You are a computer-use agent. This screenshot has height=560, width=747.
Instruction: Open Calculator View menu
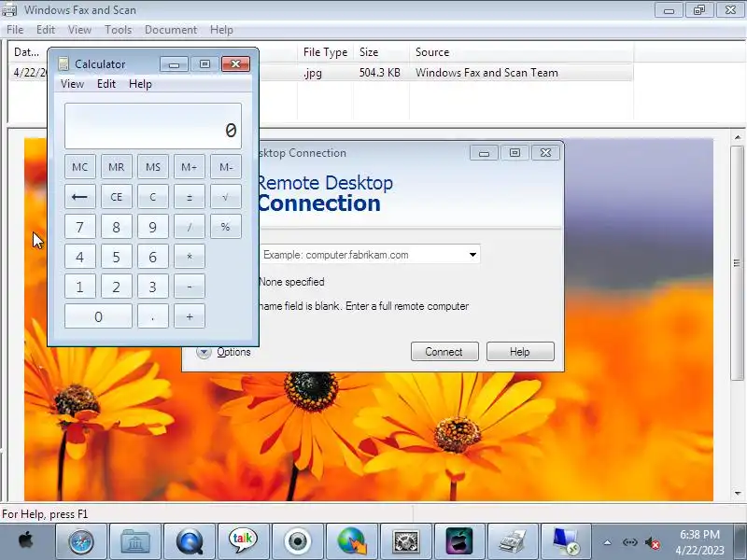(x=73, y=84)
